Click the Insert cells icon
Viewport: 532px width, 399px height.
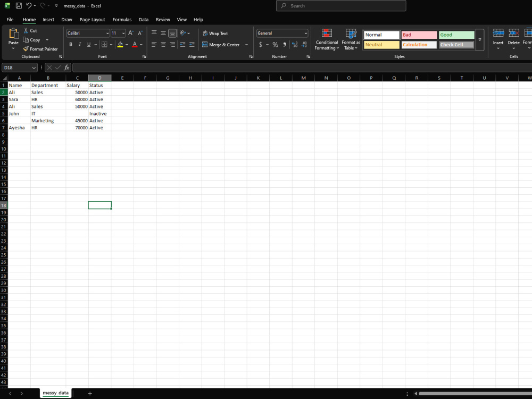point(498,33)
